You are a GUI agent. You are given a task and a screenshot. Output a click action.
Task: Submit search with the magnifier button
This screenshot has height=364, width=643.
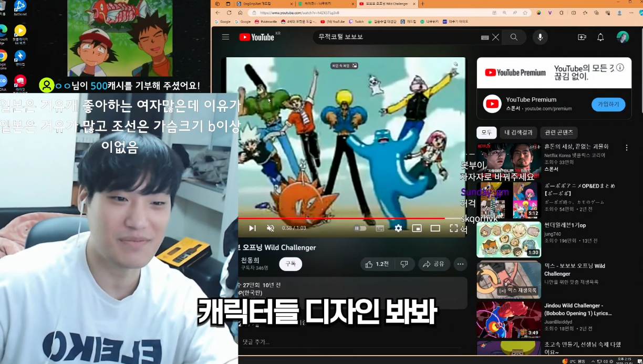coord(514,37)
